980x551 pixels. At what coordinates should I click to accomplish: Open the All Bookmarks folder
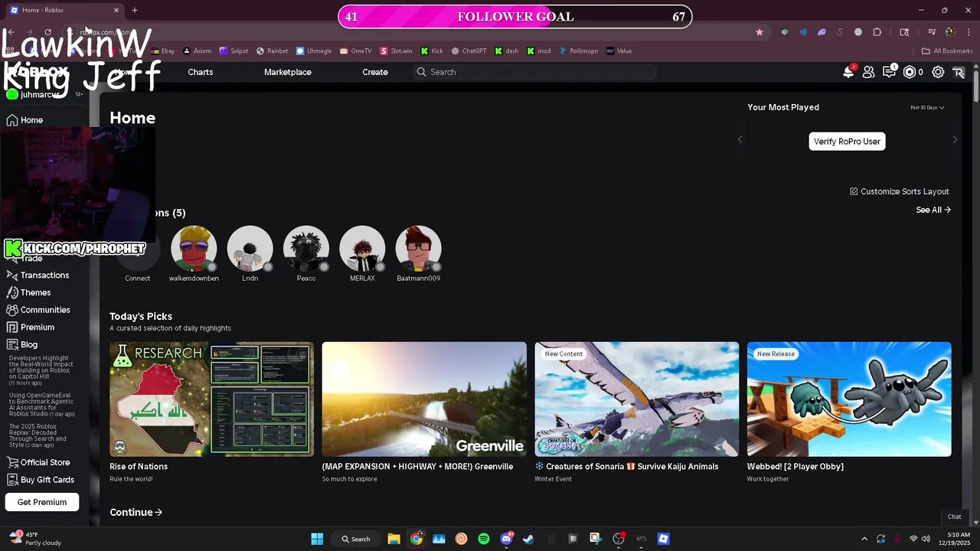(x=947, y=51)
